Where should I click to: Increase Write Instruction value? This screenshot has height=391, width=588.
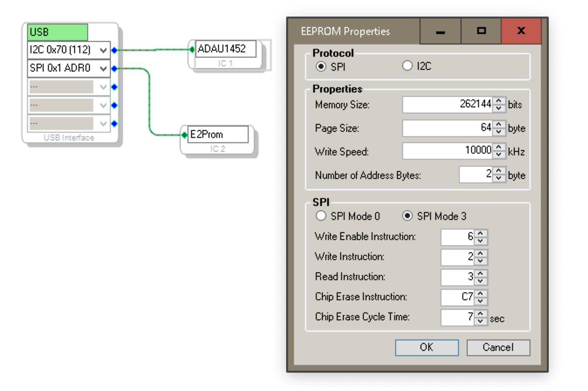pos(481,253)
